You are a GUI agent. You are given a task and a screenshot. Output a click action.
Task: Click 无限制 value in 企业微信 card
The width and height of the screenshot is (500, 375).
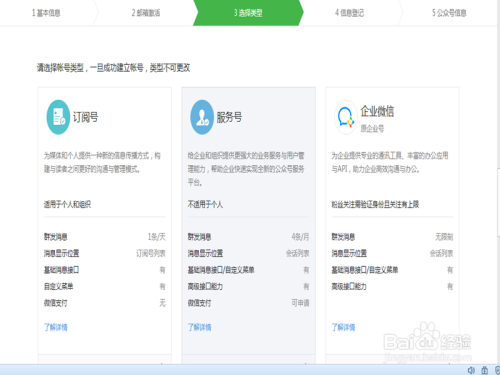click(x=444, y=237)
